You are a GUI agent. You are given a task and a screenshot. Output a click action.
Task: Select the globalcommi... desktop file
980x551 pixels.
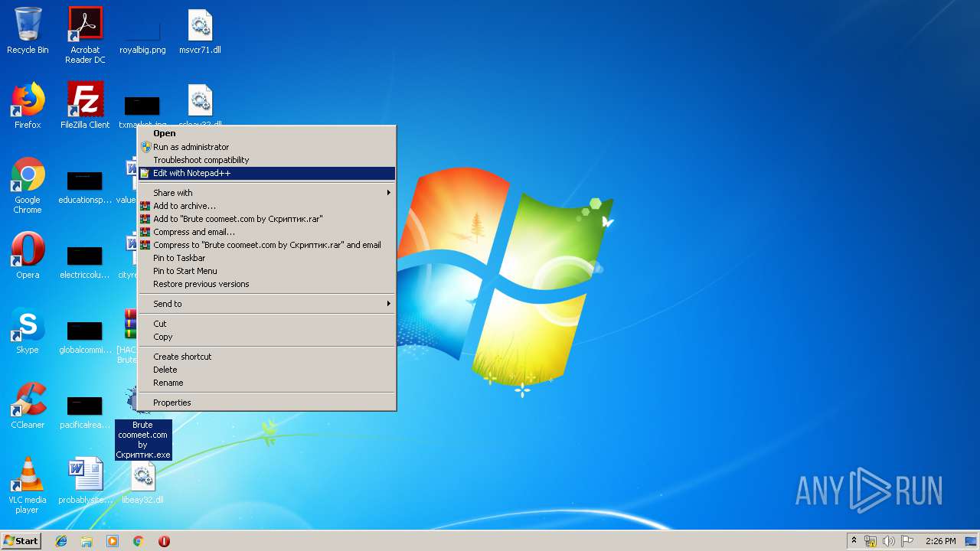click(x=85, y=336)
